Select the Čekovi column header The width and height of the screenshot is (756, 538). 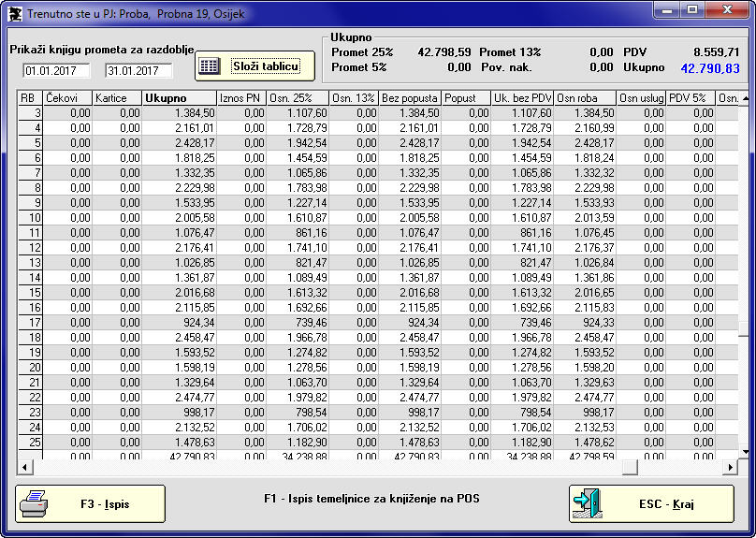(x=67, y=98)
